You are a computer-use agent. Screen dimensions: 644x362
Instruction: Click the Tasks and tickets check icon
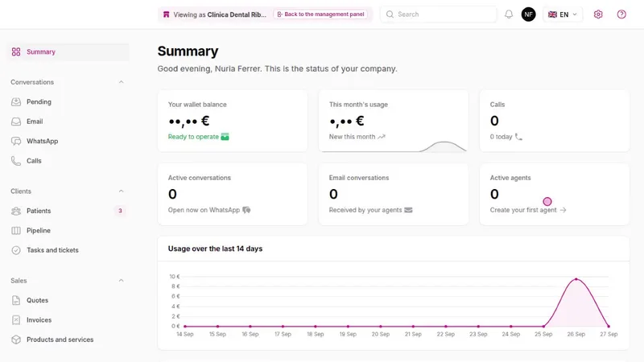click(16, 250)
